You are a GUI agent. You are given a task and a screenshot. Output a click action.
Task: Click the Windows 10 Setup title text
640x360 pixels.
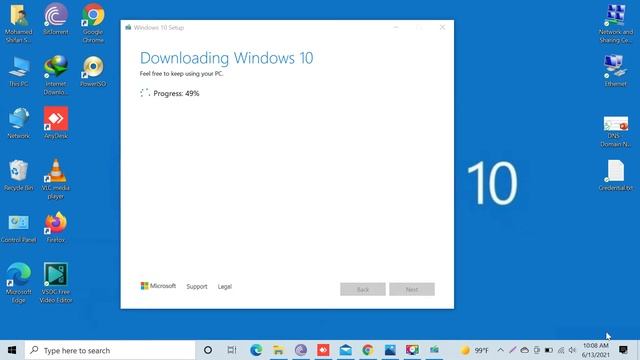(159, 27)
